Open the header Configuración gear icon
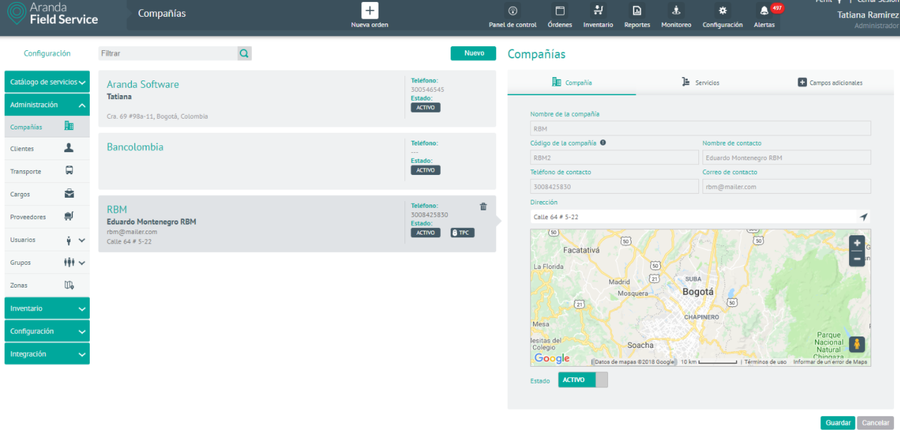This screenshot has width=900, height=433. pyautogui.click(x=722, y=11)
